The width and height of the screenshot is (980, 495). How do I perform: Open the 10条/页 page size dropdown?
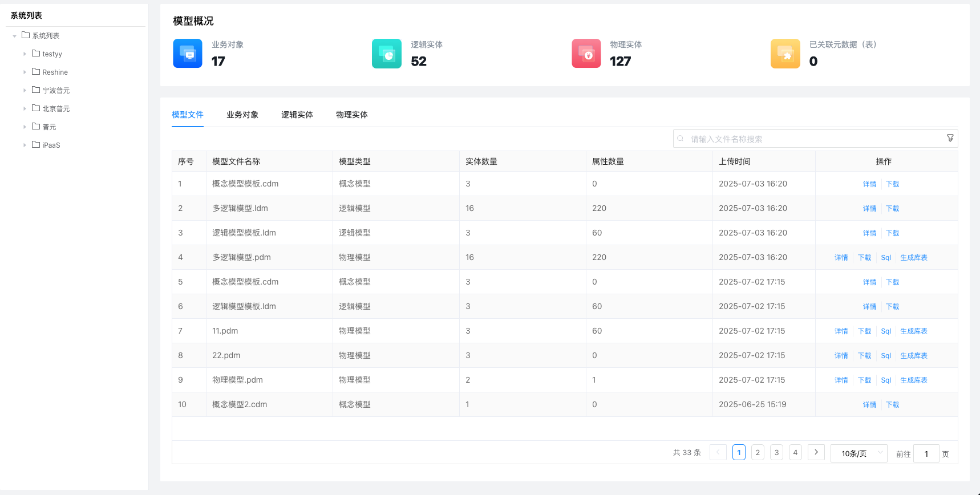click(858, 453)
